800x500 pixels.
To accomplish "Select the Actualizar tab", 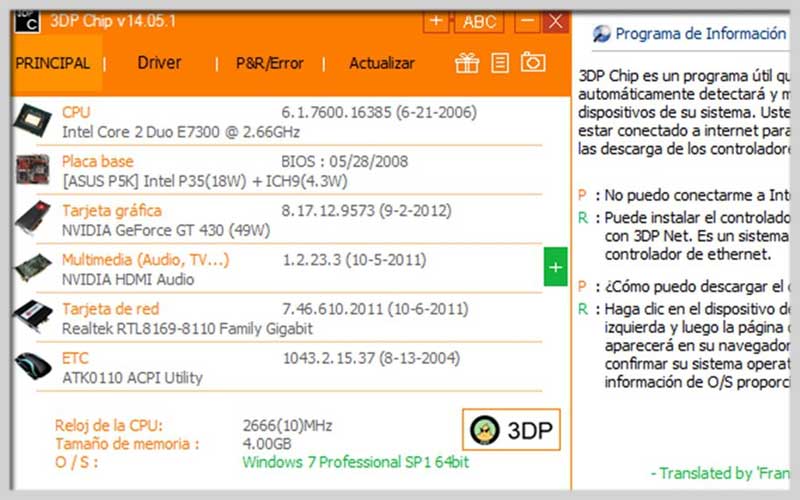I will coord(382,63).
